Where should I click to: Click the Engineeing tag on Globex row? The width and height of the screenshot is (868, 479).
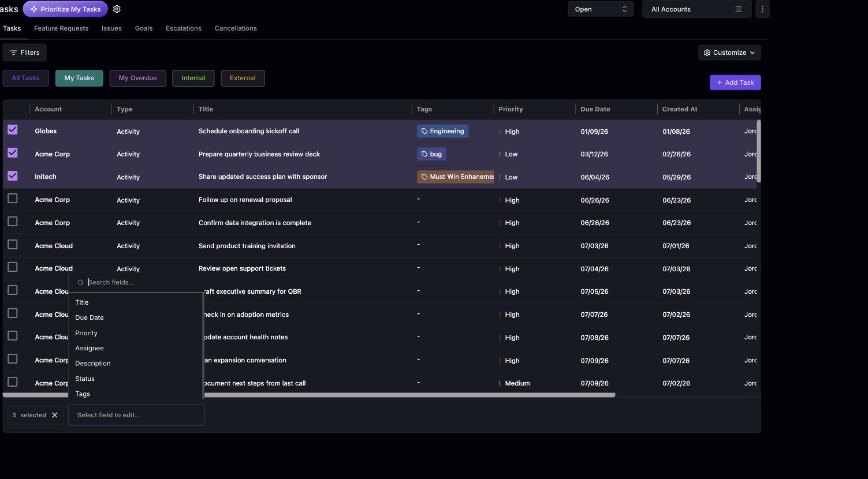point(442,131)
